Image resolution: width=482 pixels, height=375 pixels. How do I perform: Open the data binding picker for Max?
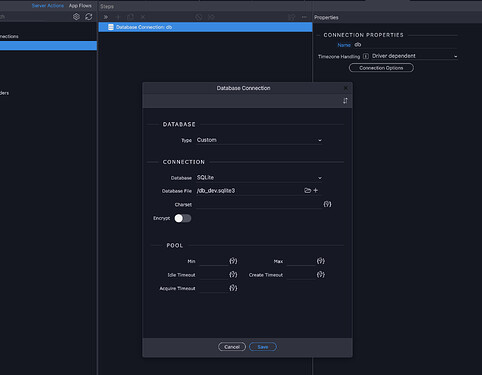click(321, 261)
